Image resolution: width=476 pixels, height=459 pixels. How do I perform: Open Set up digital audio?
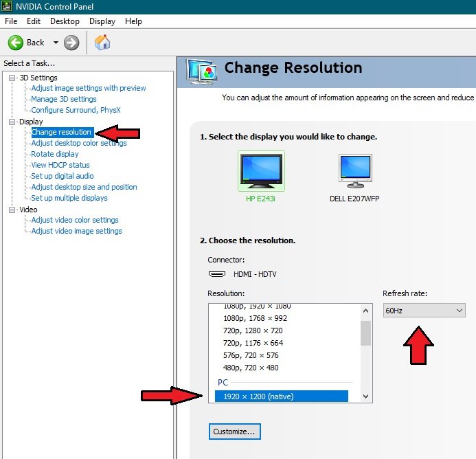(x=63, y=176)
